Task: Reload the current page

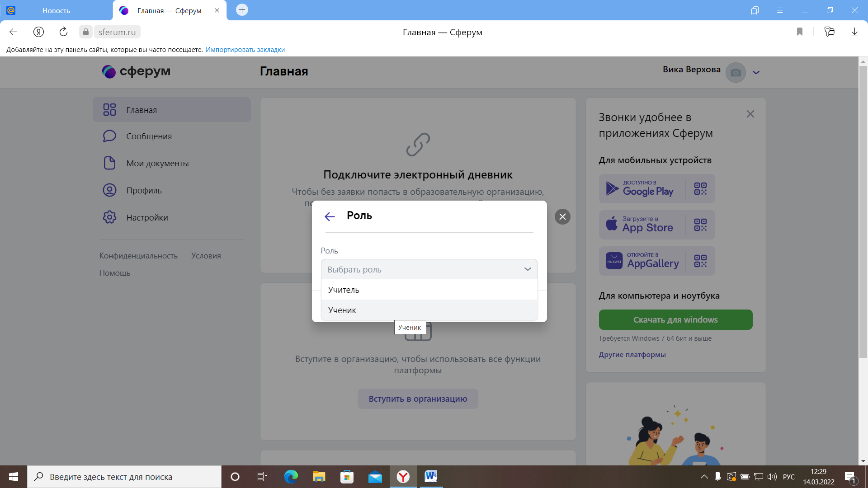Action: click(63, 32)
